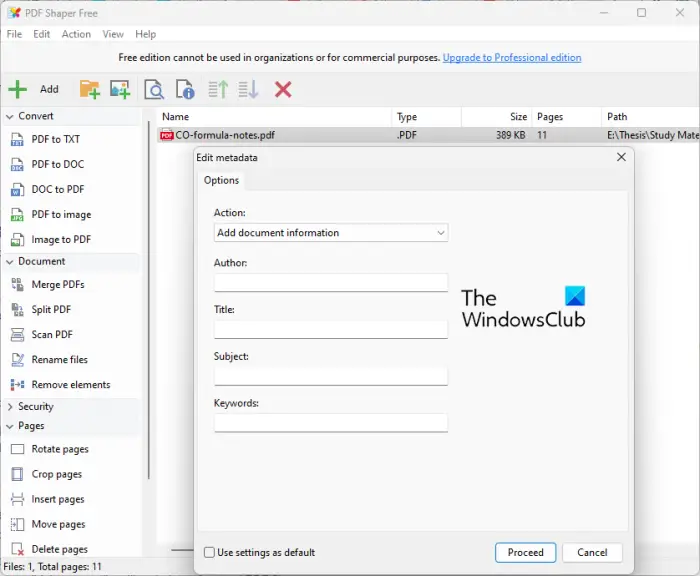Click the green Add plus icon
This screenshot has width=700, height=576.
17,89
